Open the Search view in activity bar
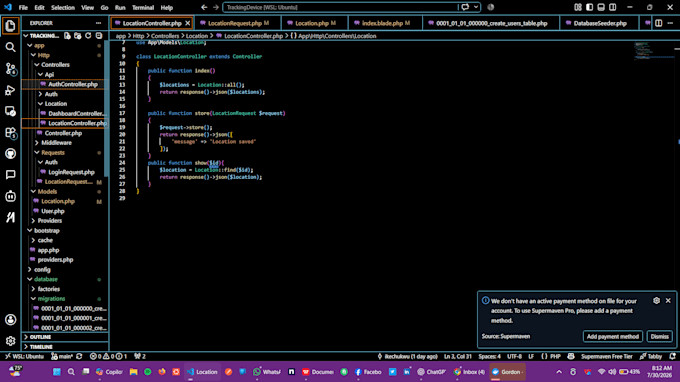Screen dimensions: 680x382 coord(10,47)
